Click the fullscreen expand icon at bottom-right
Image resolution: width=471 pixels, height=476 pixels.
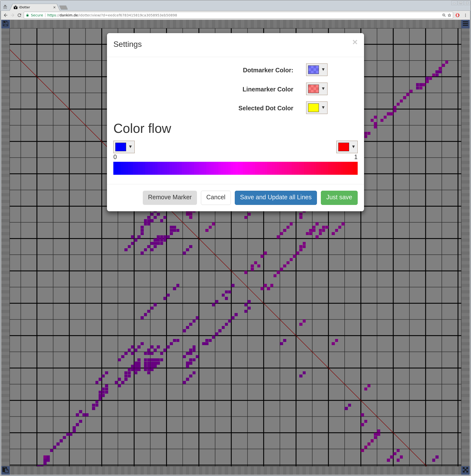(465, 470)
